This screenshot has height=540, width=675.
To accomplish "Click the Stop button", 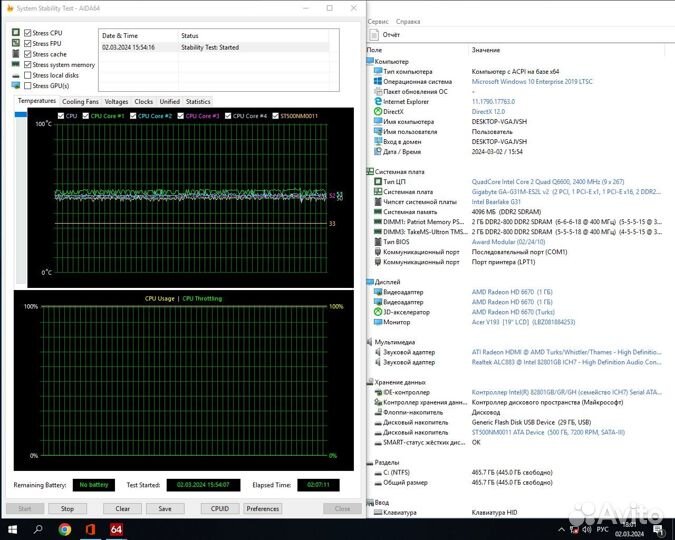I will pyautogui.click(x=67, y=509).
